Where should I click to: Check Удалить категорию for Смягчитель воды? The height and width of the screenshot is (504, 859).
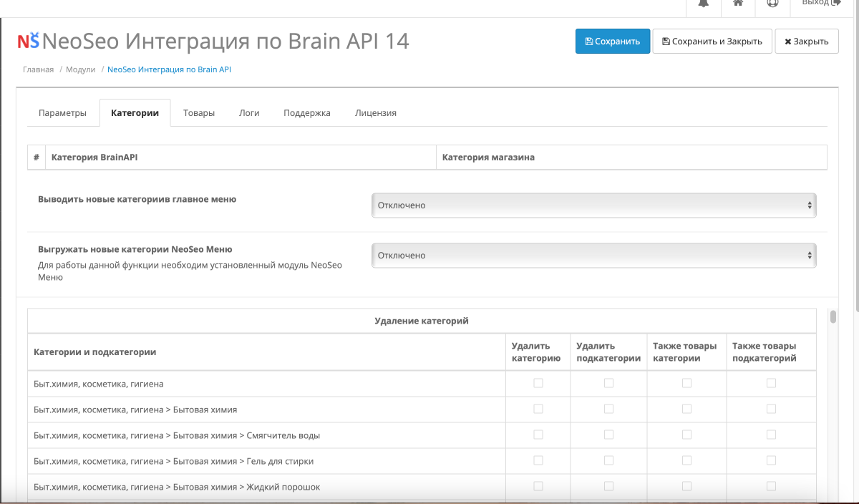(x=538, y=435)
